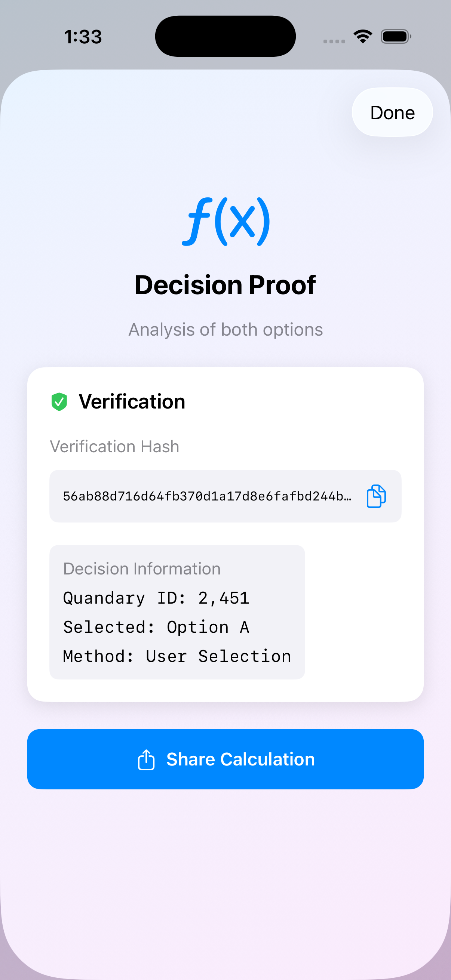Click the Verification section heading
451x980 pixels.
pos(132,402)
